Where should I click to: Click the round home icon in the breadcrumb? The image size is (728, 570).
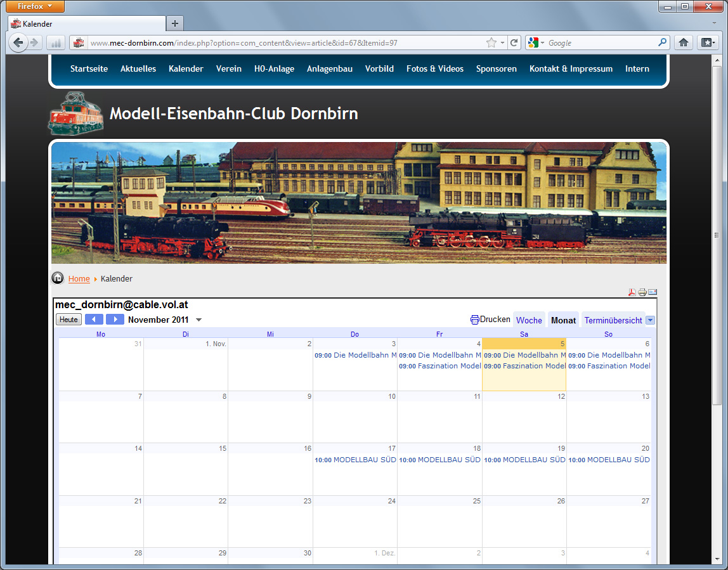pos(58,278)
